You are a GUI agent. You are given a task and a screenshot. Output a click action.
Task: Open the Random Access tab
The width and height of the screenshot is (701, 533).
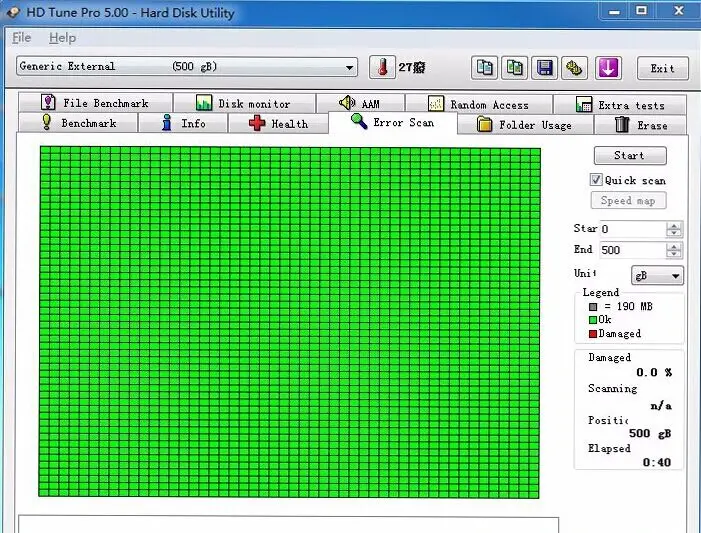pos(478,105)
